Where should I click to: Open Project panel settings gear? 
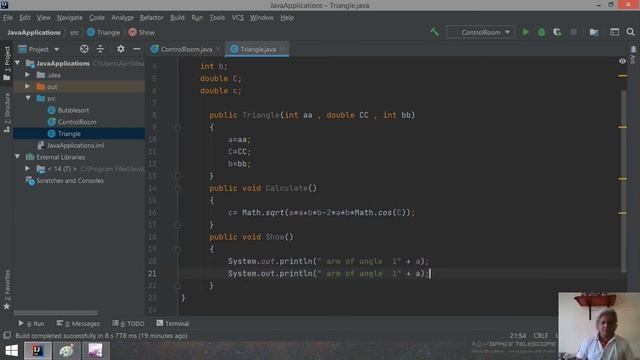coord(120,49)
